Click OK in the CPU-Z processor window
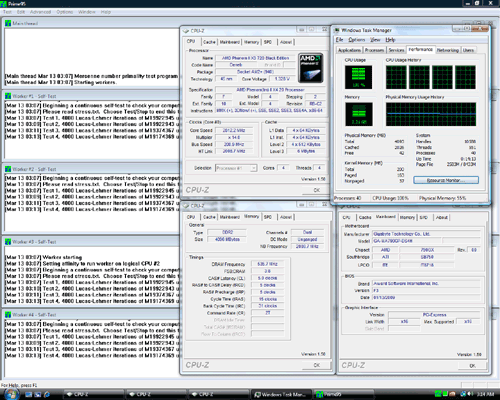 point(316,190)
